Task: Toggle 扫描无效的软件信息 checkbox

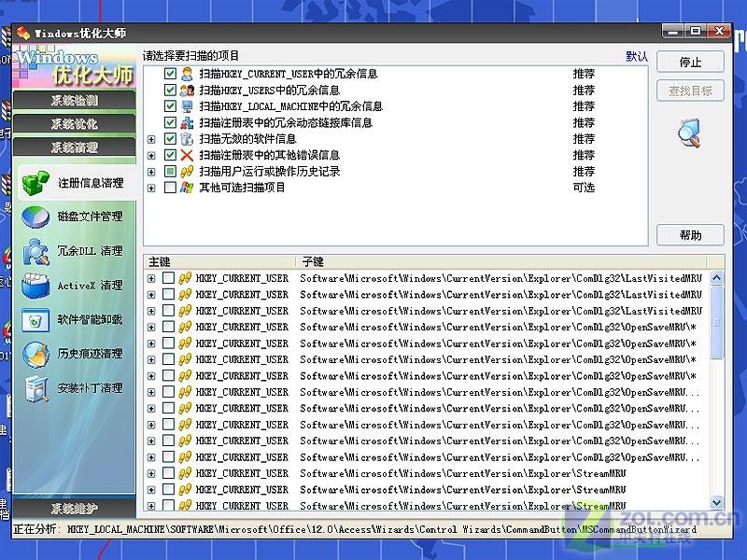Action: click(x=170, y=138)
